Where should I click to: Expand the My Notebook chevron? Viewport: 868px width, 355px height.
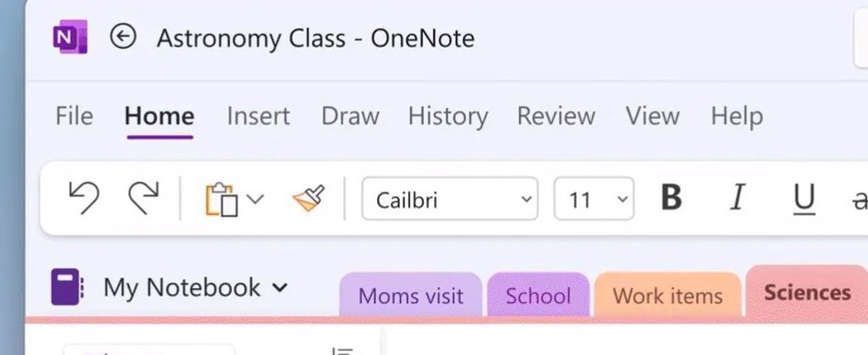(280, 288)
